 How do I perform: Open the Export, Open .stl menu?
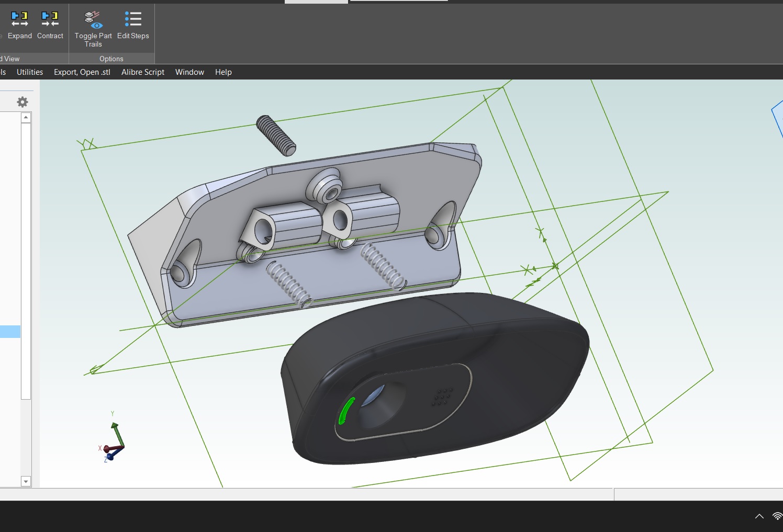click(82, 72)
